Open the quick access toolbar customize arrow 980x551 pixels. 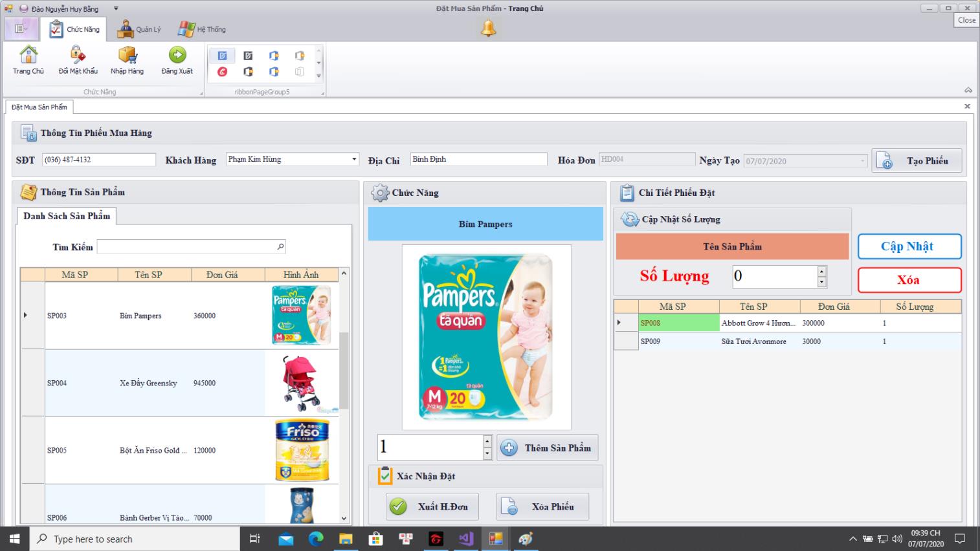(x=116, y=8)
